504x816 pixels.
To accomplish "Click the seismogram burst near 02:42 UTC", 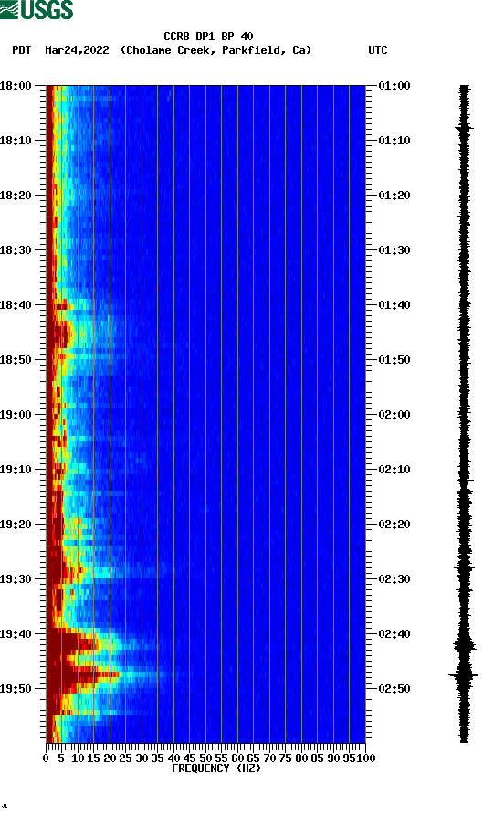I will click(x=465, y=646).
